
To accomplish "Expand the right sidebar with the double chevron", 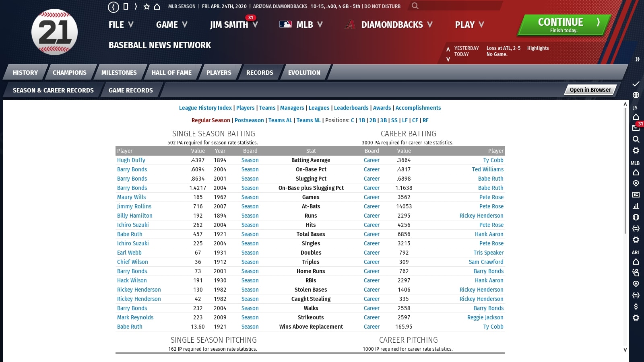I will coord(637,59).
